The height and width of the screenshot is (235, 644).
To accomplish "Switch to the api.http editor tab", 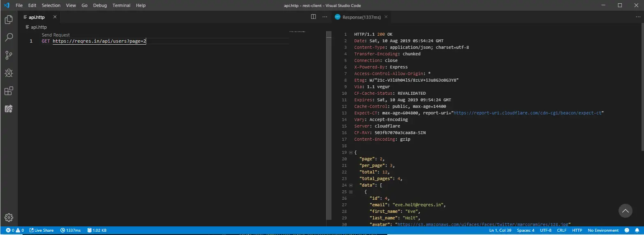I will 37,17.
